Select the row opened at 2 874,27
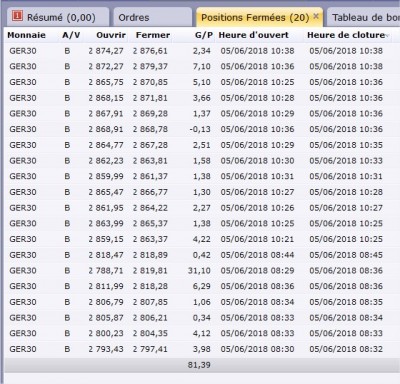This screenshot has width=400, height=384. tap(197, 51)
